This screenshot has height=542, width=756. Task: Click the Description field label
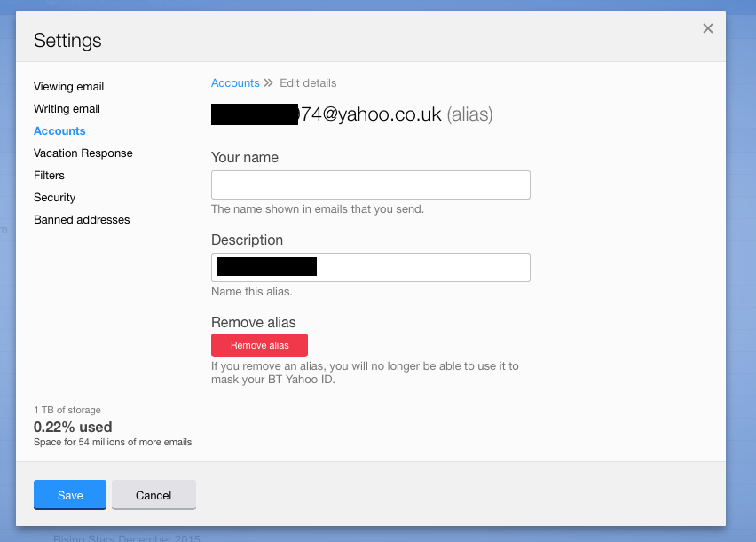pos(247,240)
